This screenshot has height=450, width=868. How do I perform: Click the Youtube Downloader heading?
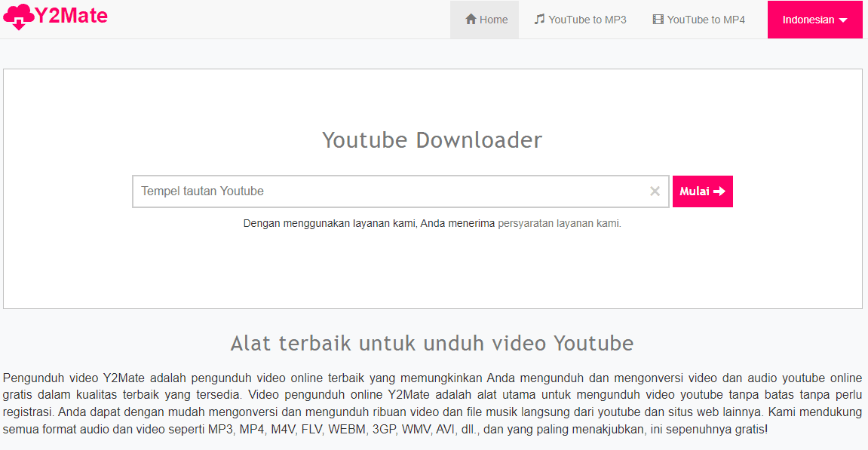coord(432,140)
